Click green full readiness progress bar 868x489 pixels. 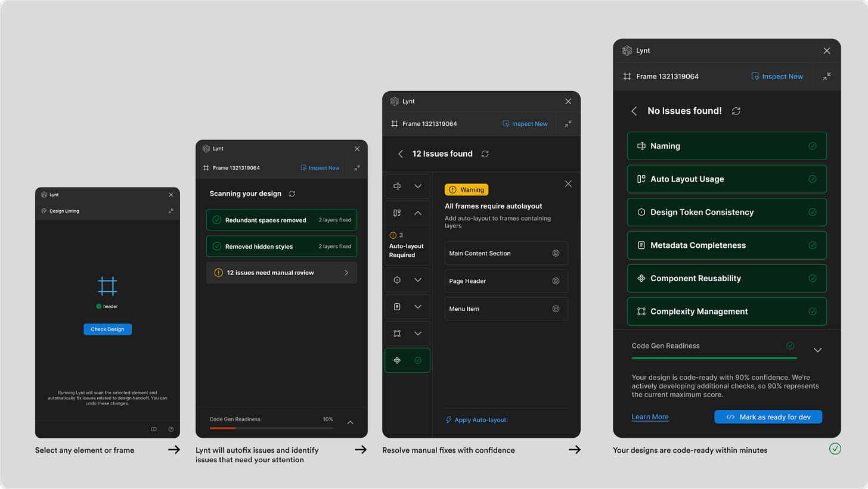click(x=714, y=358)
